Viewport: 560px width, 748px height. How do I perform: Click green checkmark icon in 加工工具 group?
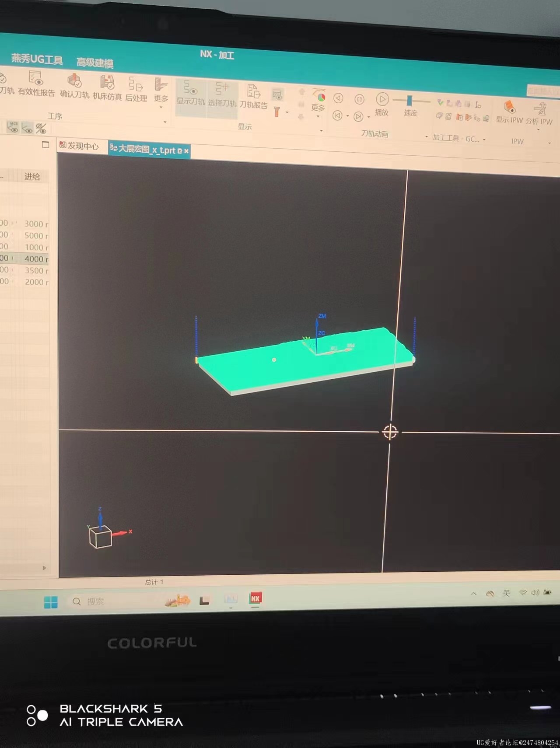[440, 103]
